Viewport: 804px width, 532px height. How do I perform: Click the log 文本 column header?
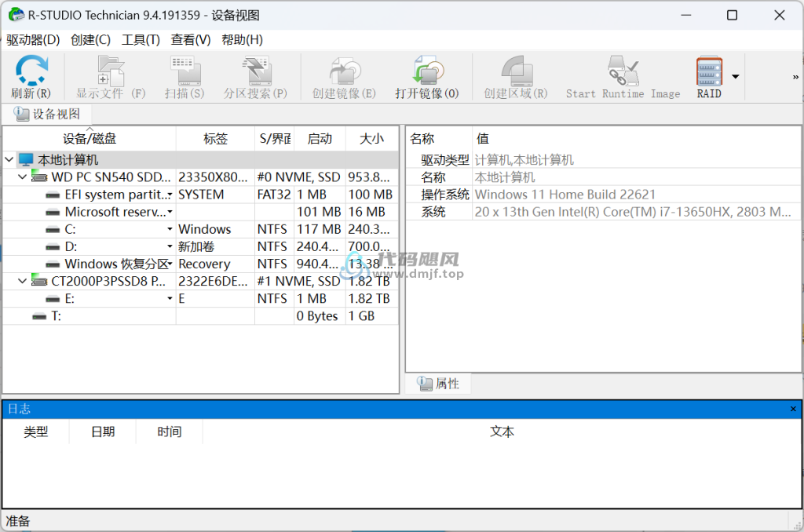click(x=502, y=432)
